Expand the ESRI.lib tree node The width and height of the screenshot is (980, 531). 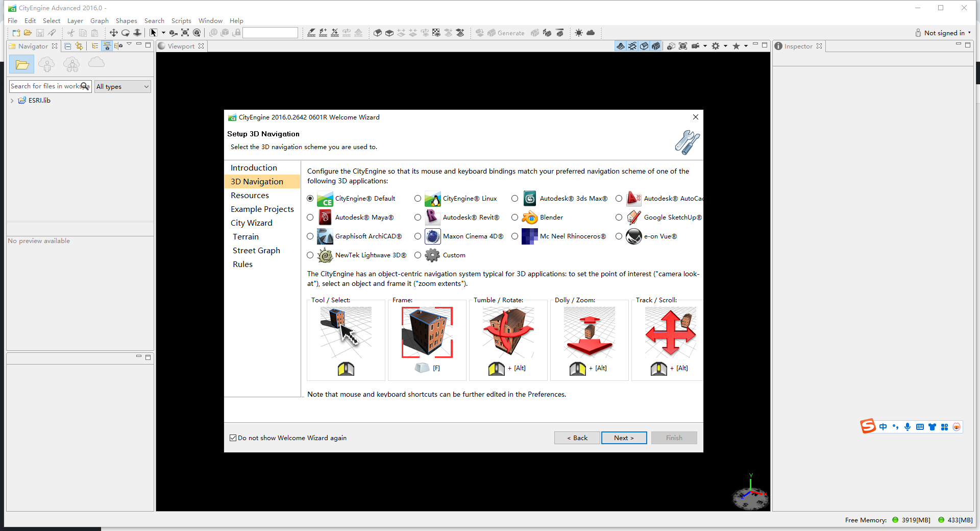click(x=12, y=101)
